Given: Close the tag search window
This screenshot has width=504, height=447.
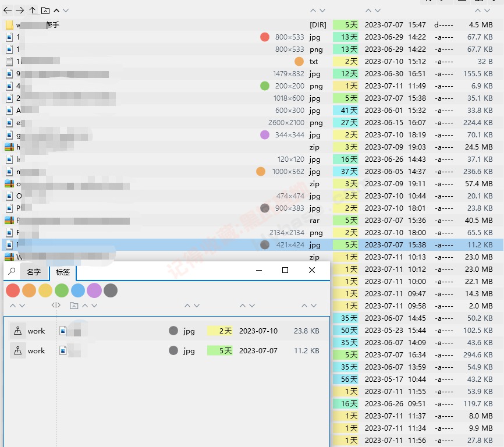Looking at the screenshot, I should tap(312, 270).
